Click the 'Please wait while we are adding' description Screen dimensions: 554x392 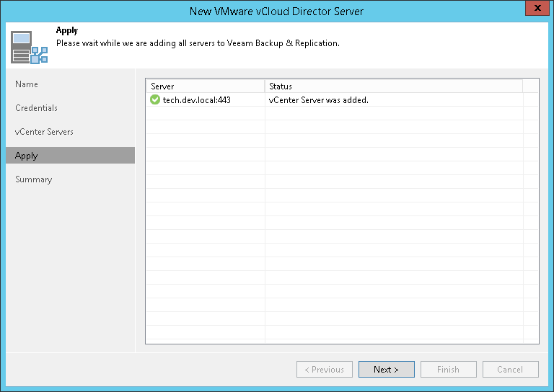[198, 43]
